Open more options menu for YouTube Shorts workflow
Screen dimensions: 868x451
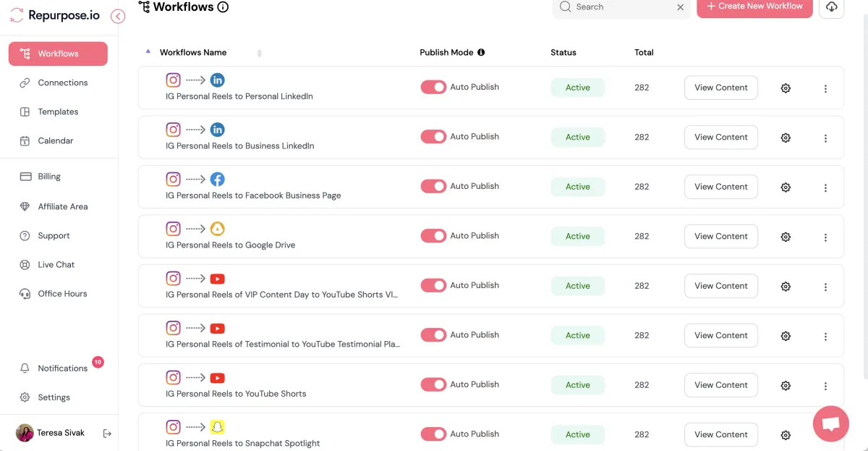825,387
